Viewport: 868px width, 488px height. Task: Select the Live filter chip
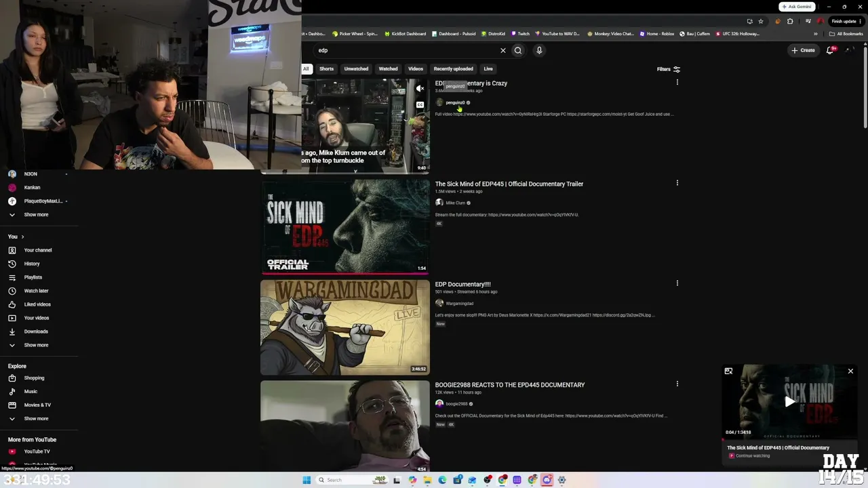pos(488,69)
